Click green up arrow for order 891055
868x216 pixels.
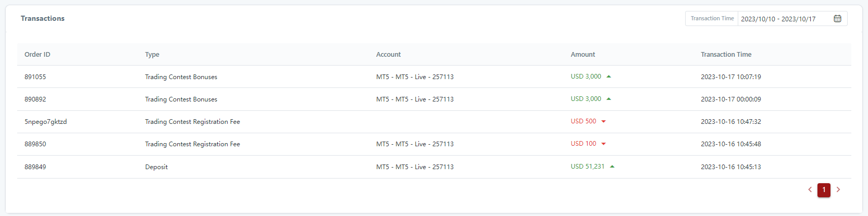pyautogui.click(x=609, y=77)
